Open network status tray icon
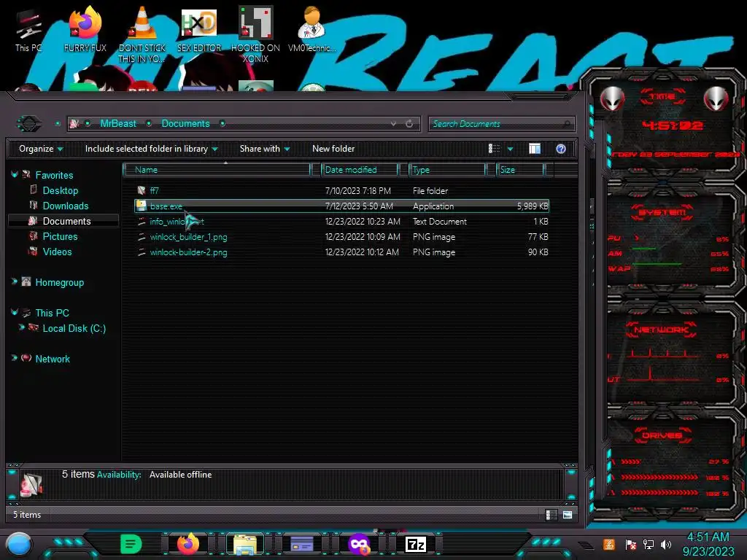The width and height of the screenshot is (747, 560). (649, 544)
